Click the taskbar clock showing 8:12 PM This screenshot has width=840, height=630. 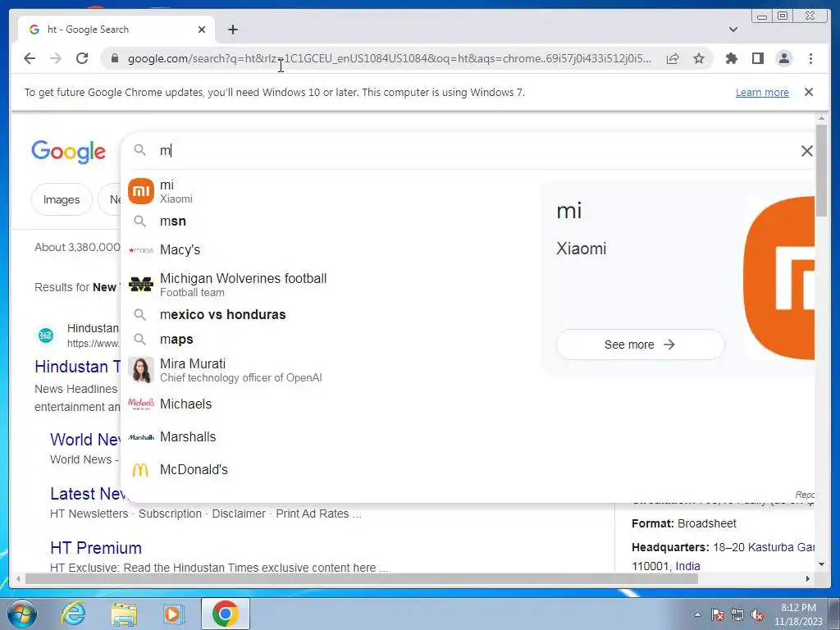pyautogui.click(x=798, y=614)
